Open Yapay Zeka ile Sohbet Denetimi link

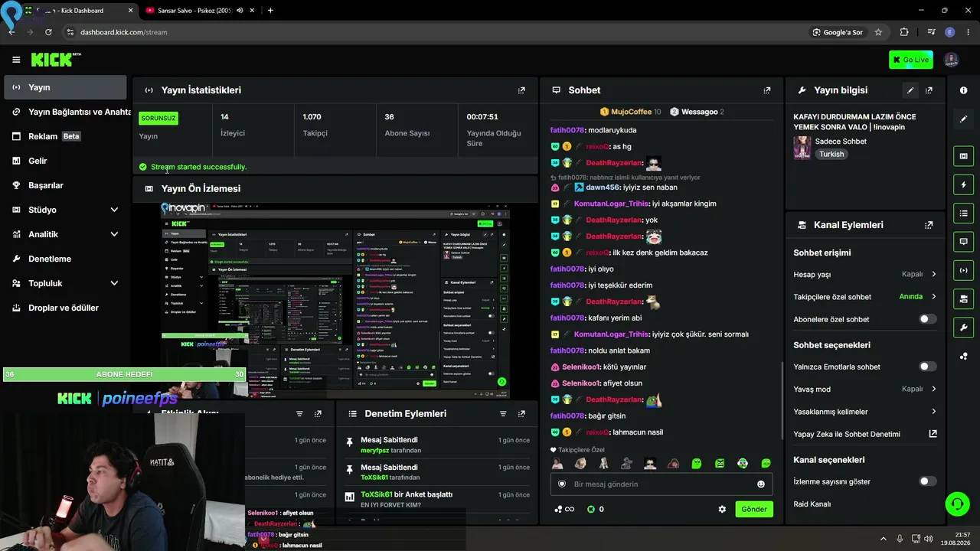[x=865, y=434]
